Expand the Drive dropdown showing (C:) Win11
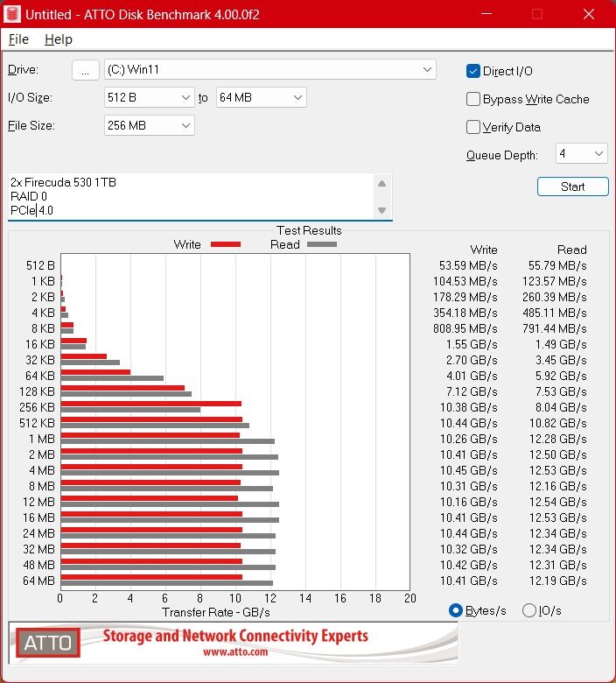Screen dimensions: 616x683 (x=269, y=70)
